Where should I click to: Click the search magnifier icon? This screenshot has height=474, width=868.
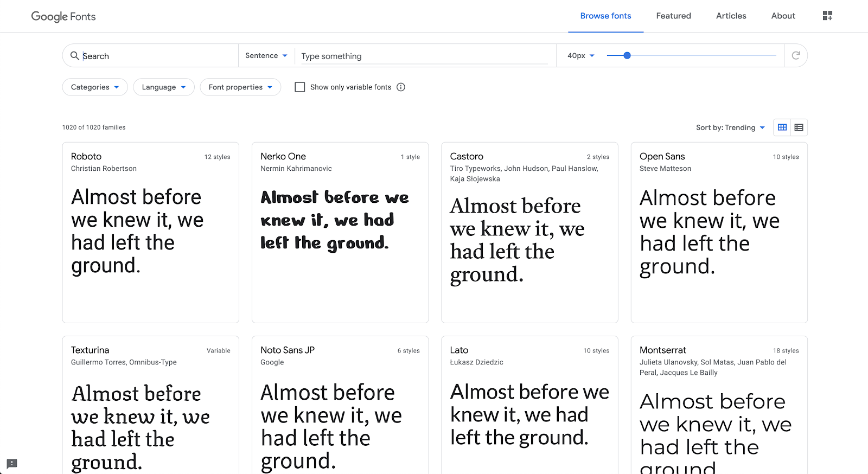coord(75,56)
